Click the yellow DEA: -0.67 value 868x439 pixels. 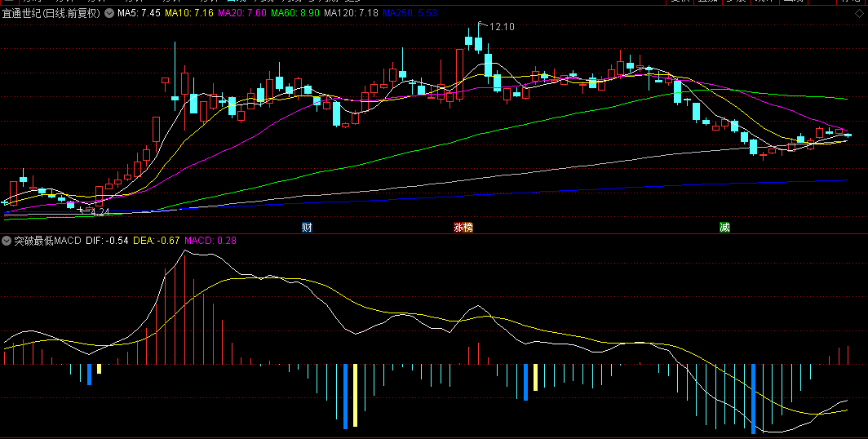(x=157, y=241)
